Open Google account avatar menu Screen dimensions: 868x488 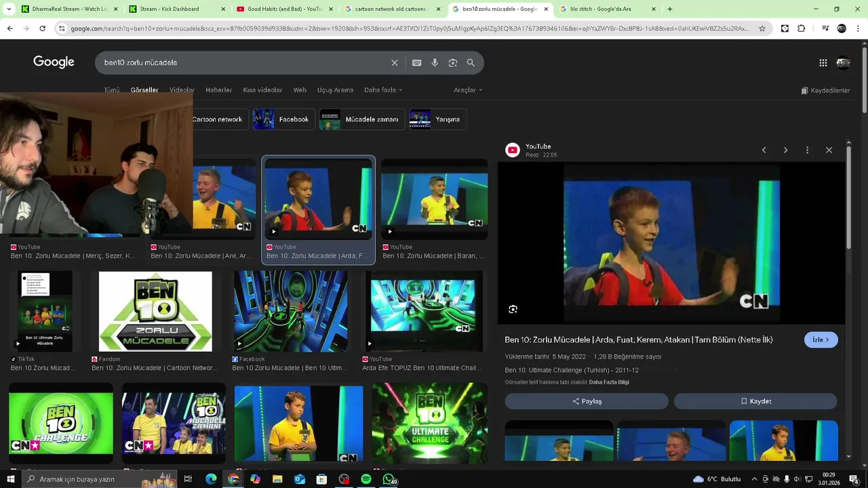843,62
